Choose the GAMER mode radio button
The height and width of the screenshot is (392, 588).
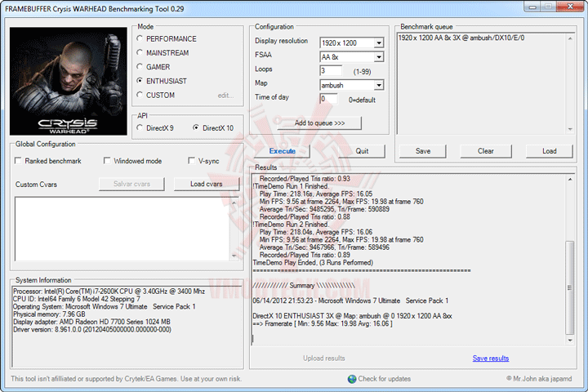pyautogui.click(x=140, y=67)
